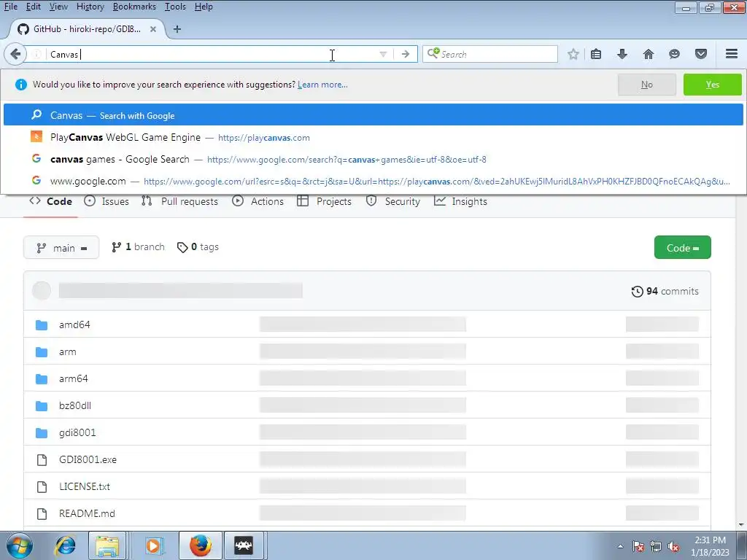This screenshot has height=560, width=747.
Task: Expand the green Code dropdown button
Action: (x=682, y=248)
